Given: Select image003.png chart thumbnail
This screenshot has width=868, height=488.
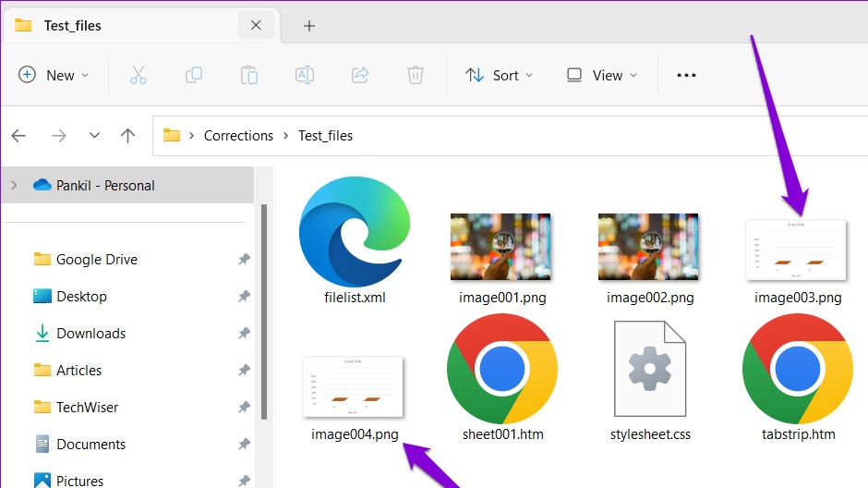Looking at the screenshot, I should (x=796, y=250).
